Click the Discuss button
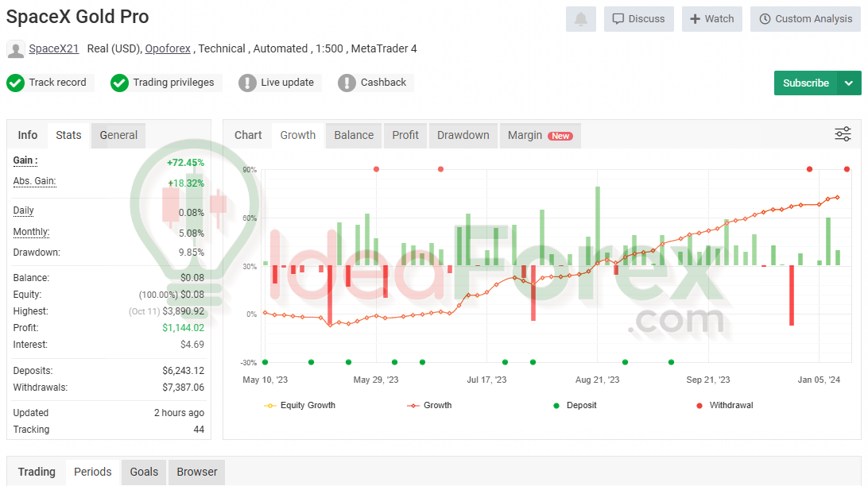 pyautogui.click(x=639, y=19)
